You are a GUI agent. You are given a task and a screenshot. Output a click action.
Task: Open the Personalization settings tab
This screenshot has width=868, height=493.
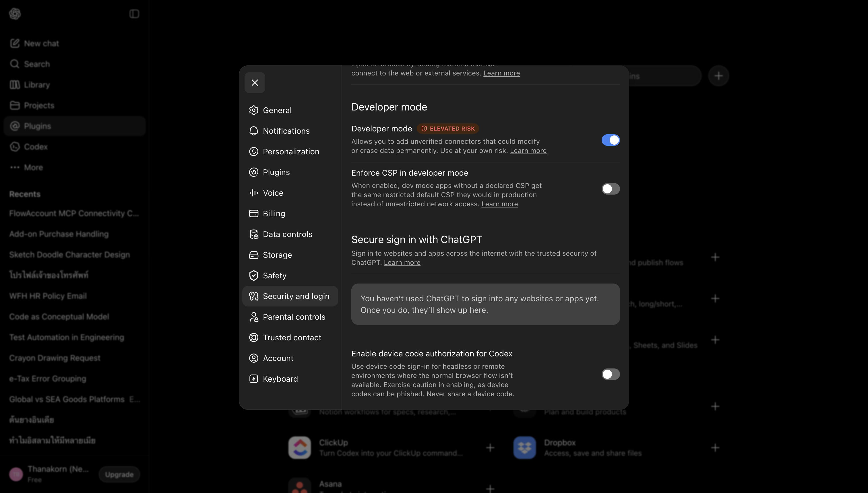(x=290, y=151)
